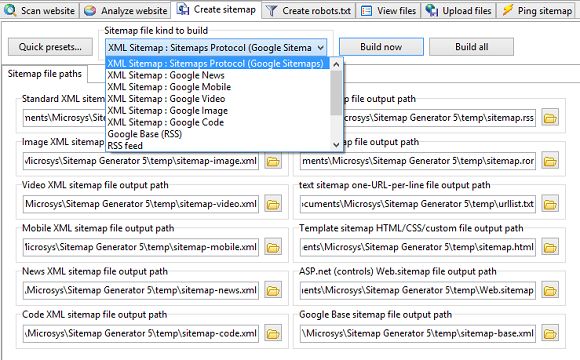Open the Create robots.txt tab

pyautogui.click(x=308, y=10)
